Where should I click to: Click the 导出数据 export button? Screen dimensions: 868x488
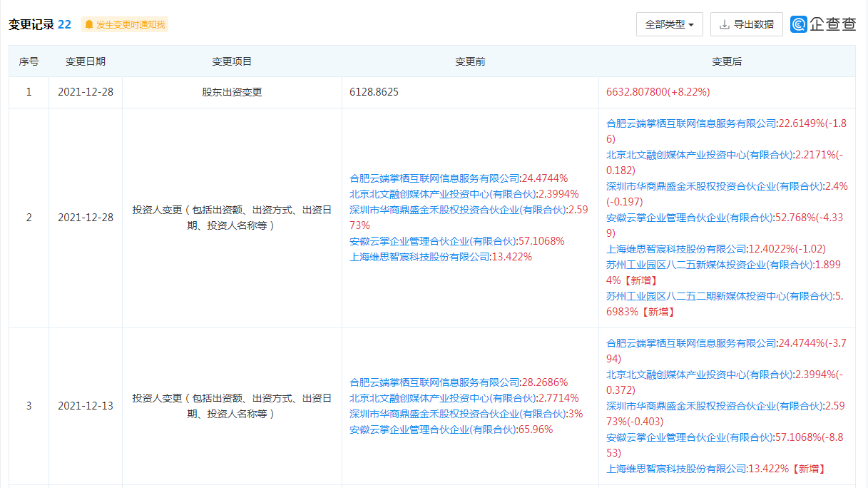(x=746, y=24)
